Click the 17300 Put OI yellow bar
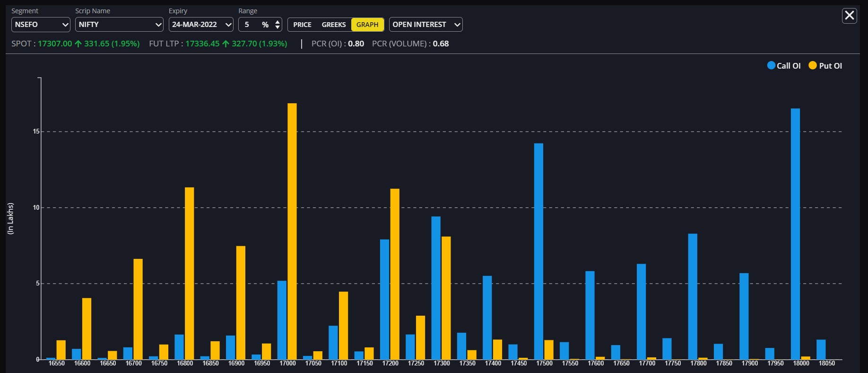Image resolution: width=868 pixels, height=373 pixels. 446,298
